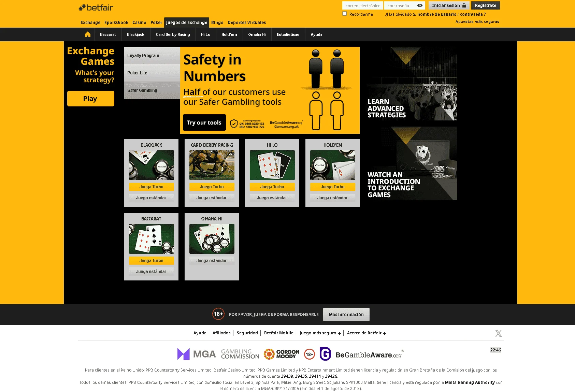Select Safer Gambling in the side list
This screenshot has width=575, height=392.
click(152, 90)
